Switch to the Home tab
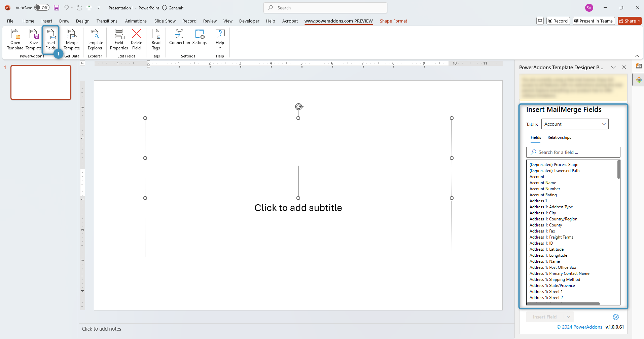The width and height of the screenshot is (644, 339). click(x=28, y=21)
